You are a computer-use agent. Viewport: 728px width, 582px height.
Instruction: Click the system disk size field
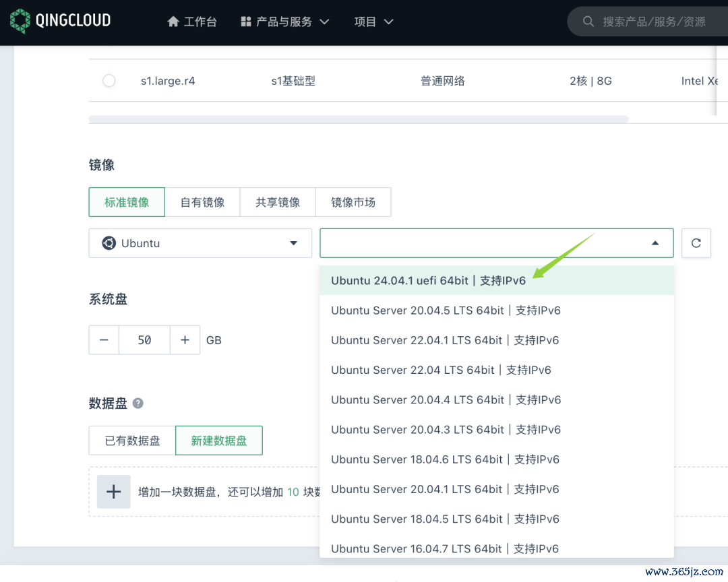click(x=144, y=339)
